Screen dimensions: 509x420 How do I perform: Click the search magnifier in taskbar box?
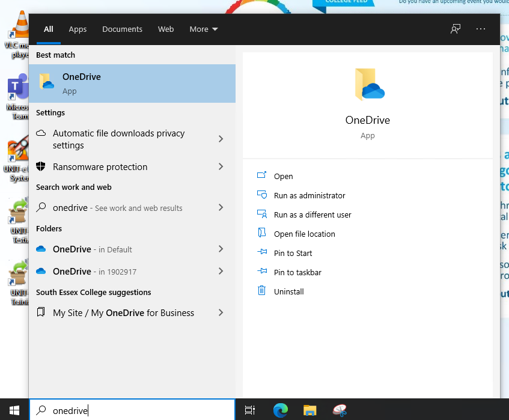click(41, 410)
